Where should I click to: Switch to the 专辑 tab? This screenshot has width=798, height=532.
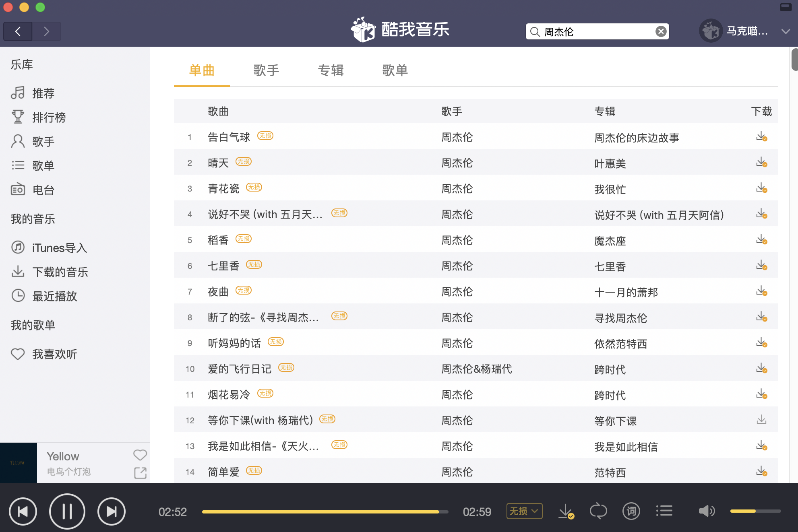point(331,70)
